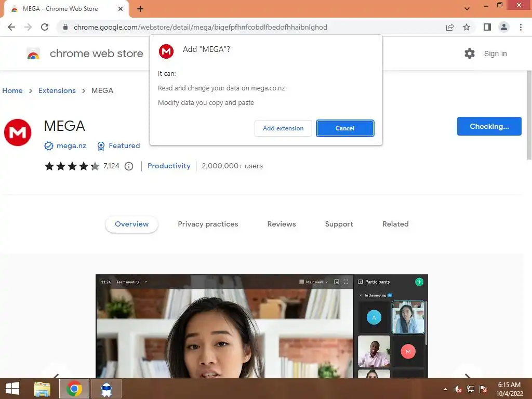532x399 pixels.
Task: Go to Home breadcrumb link
Action: coord(12,90)
